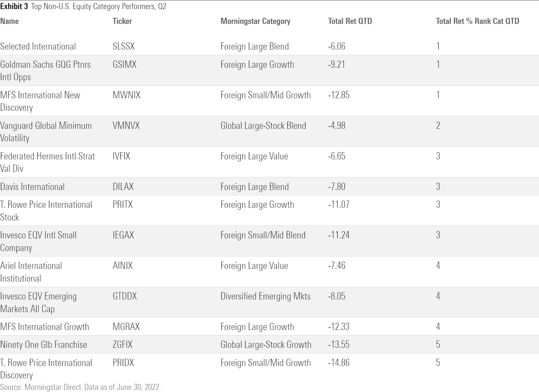The image size is (539, 392).
Task: Click the Morningstar Category column header
Action: [x=255, y=21]
